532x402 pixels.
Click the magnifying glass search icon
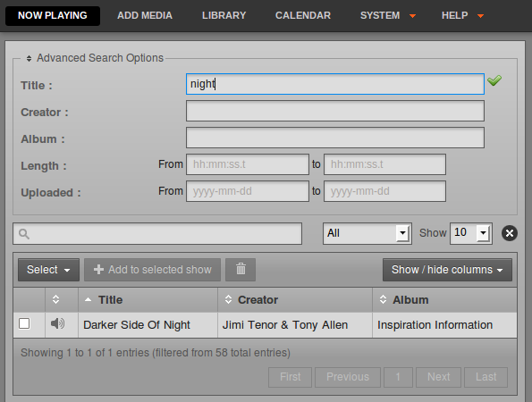click(24, 233)
